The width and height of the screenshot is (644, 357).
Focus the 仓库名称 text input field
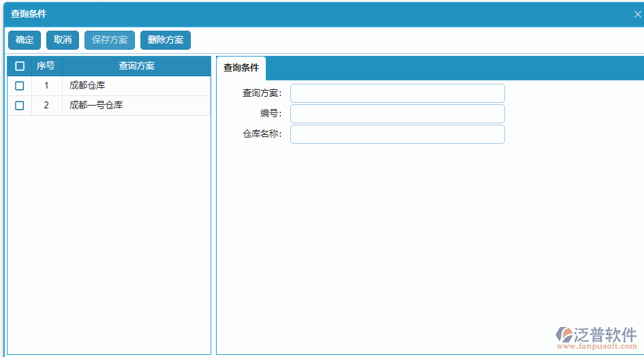[397, 134]
